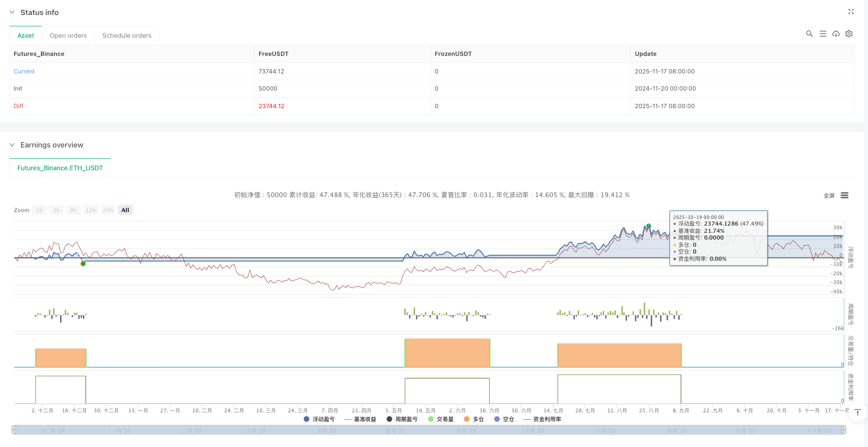Select the Futures_Binance.ETH_USDT tab
868x447 pixels.
(x=60, y=168)
